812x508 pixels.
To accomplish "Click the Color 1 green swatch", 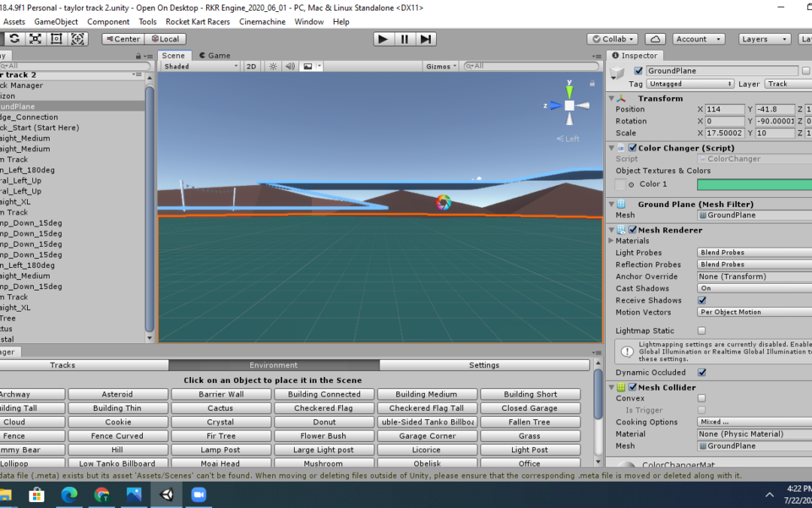I will [x=755, y=184].
